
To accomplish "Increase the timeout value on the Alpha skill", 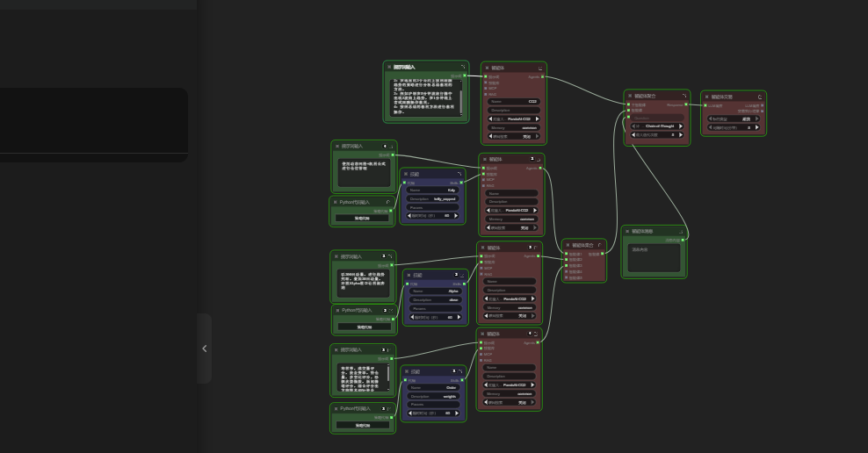I will pos(459,317).
